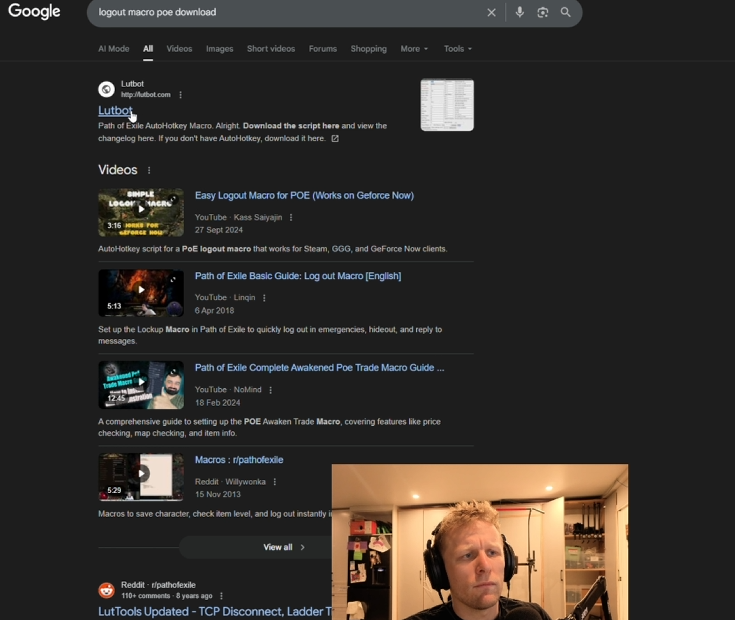Image resolution: width=735 pixels, height=620 pixels.
Task: Play the 5:13 Log out Macro thumbnail
Action: point(141,293)
